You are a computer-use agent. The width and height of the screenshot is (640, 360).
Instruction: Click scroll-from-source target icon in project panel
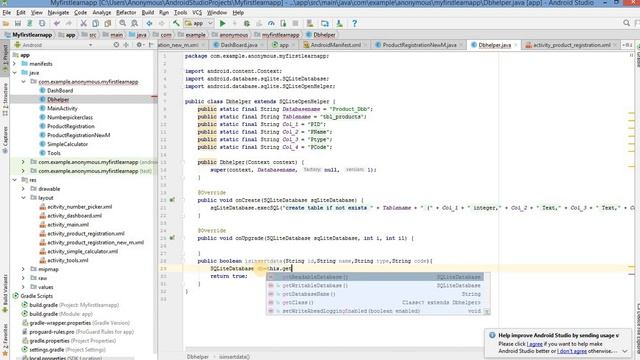pyautogui.click(x=116, y=45)
